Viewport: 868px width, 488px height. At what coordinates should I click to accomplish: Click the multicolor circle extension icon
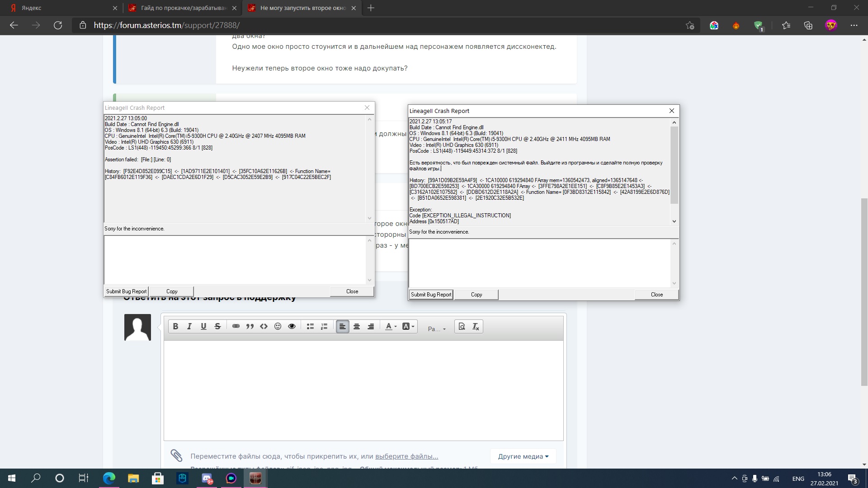coord(714,26)
